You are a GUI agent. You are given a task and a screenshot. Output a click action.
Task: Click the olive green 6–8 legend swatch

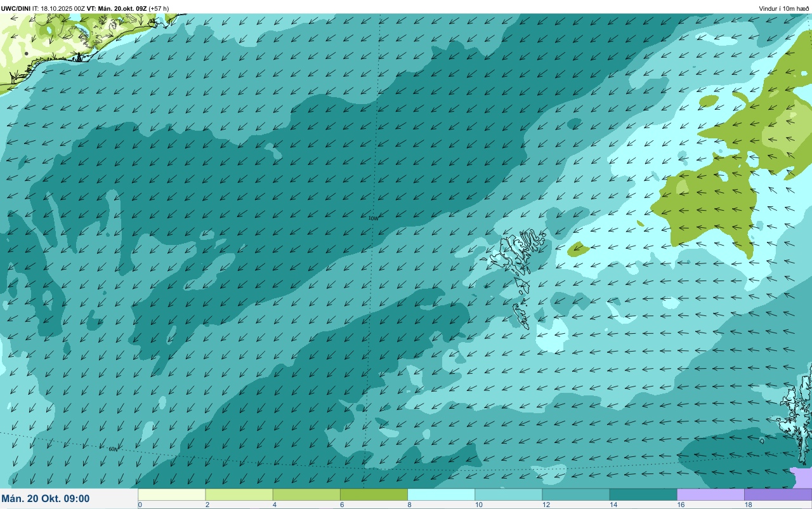(x=374, y=494)
